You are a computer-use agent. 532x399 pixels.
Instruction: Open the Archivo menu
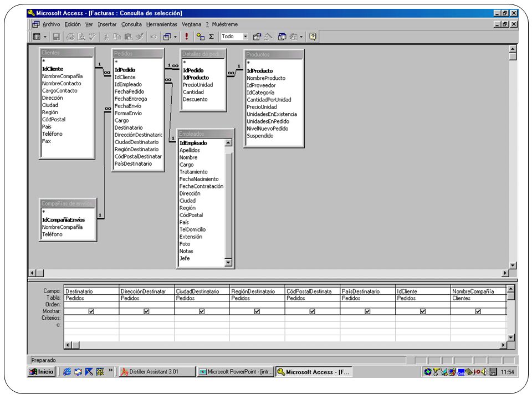tap(51, 24)
